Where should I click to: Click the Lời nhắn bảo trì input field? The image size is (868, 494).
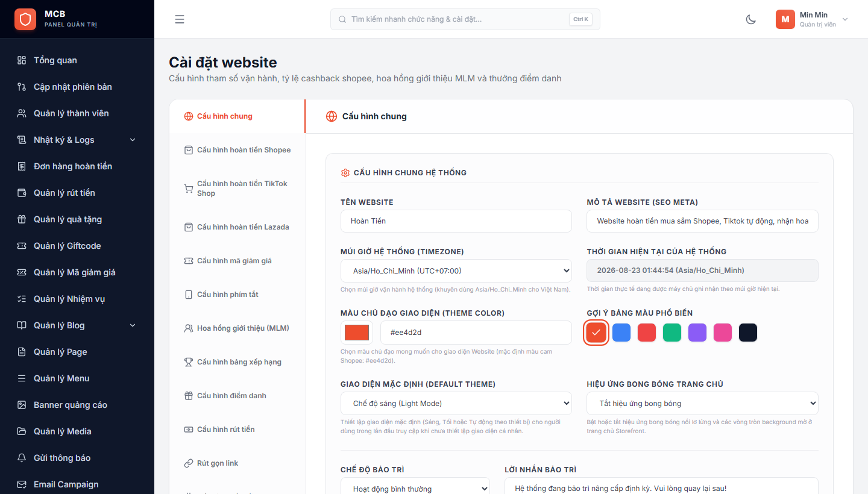[661, 486]
